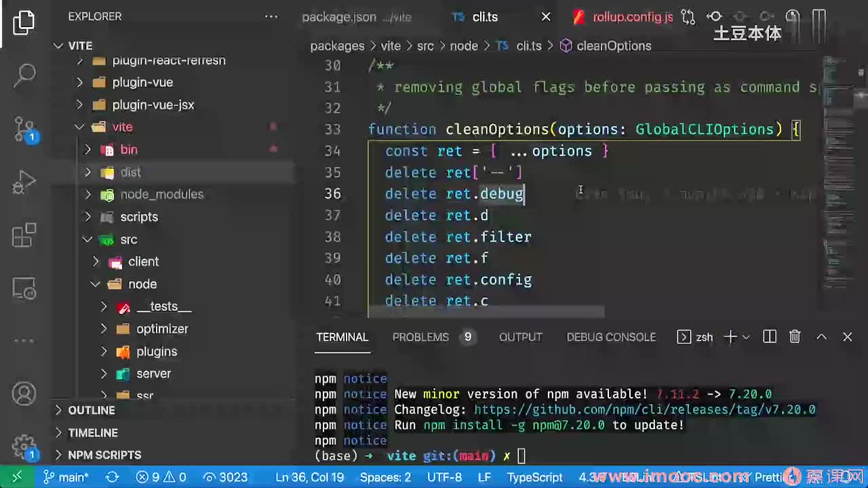Collapse the vite folder chevron
868x488 pixels.
(x=80, y=127)
